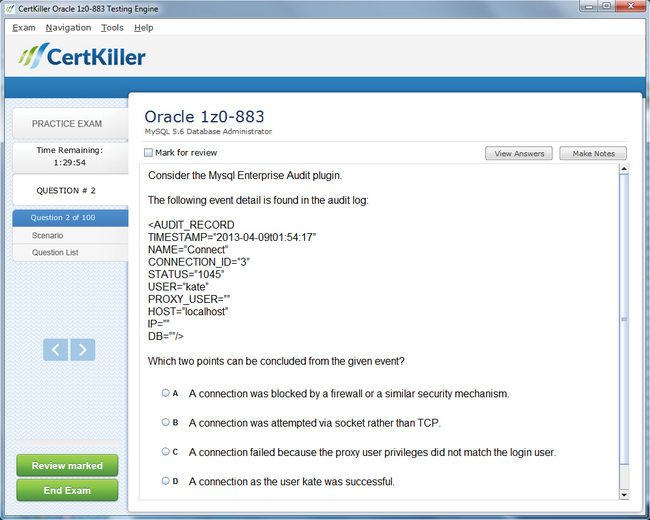Toggle the Mark for review checkbox
This screenshot has height=520, width=650.
(149, 153)
